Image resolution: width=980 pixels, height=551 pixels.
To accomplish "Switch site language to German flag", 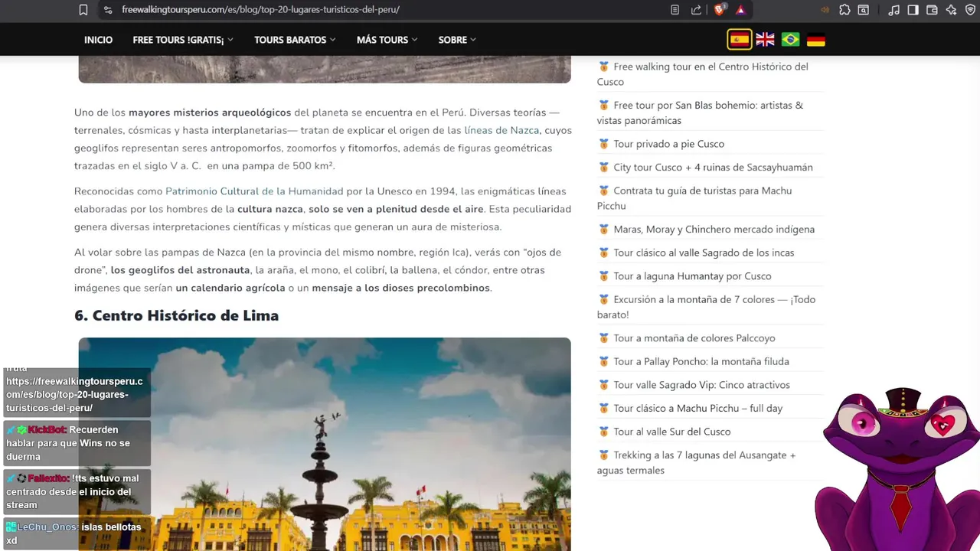I will [x=816, y=40].
